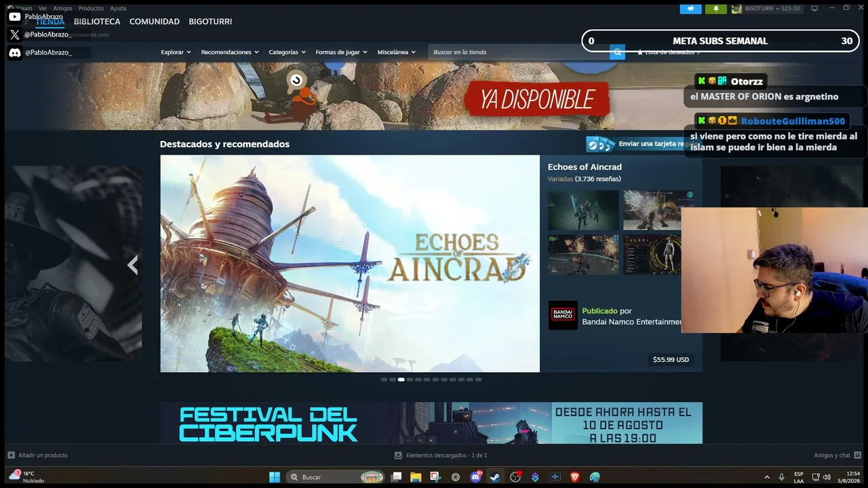Jump to the first carousel dot
The image size is (868, 488).
pos(384,380)
